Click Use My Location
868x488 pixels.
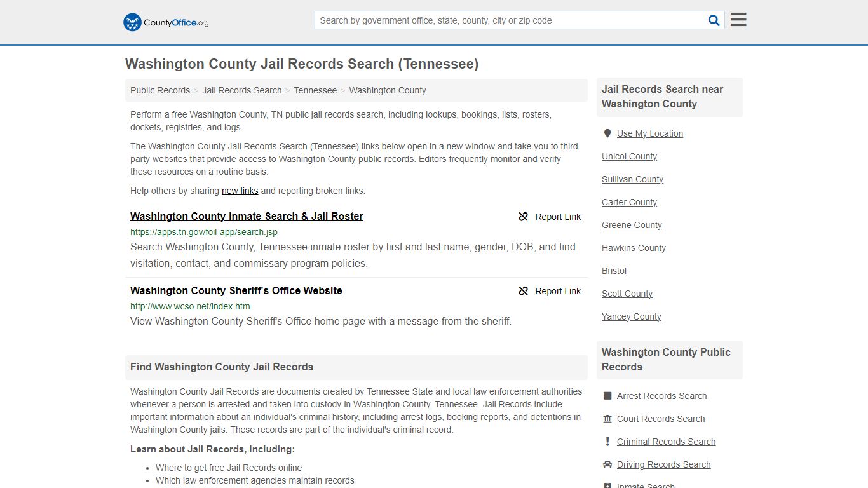pyautogui.click(x=650, y=133)
